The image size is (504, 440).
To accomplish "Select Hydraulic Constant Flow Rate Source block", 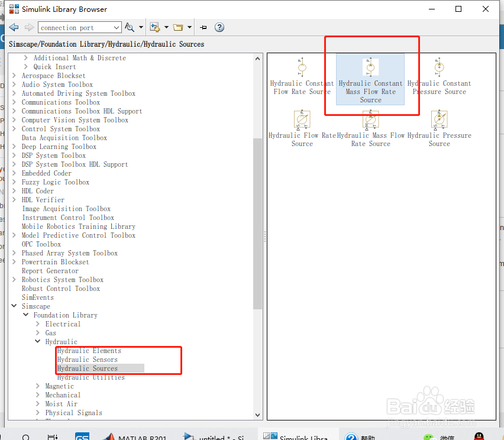I will click(x=302, y=76).
